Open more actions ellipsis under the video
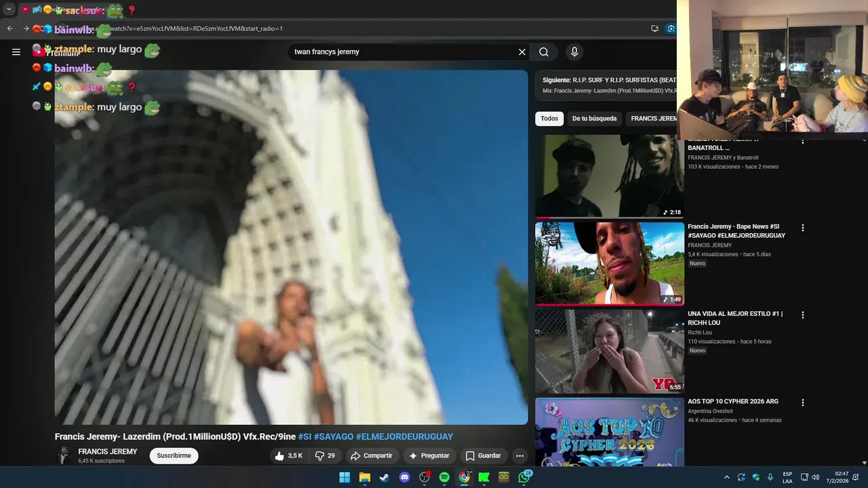The width and height of the screenshot is (868, 488). click(x=519, y=455)
